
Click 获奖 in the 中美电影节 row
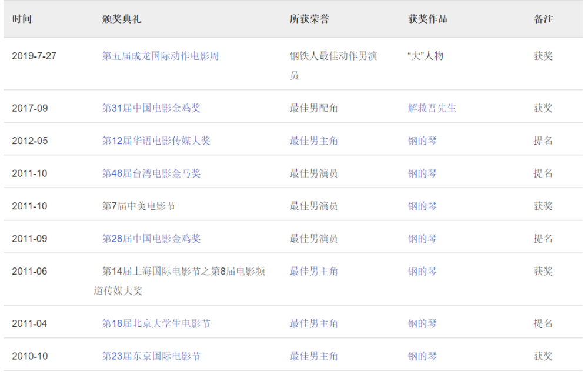coord(543,206)
